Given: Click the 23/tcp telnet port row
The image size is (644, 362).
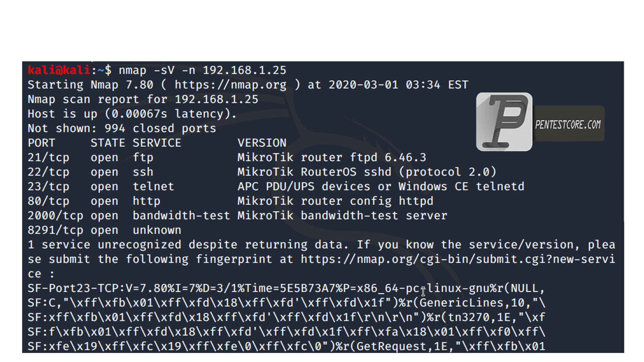Looking at the screenshot, I should (276, 186).
